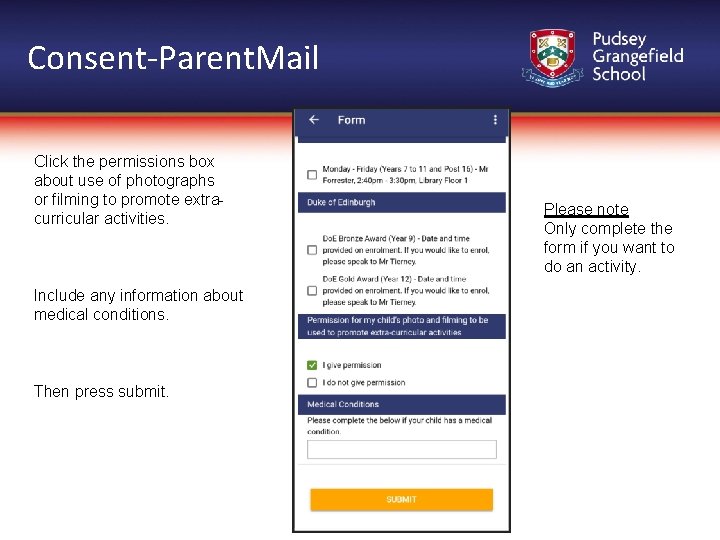
Task: Tick the Monday - Friday Mr Forrester checkbox
Action: tap(312, 175)
